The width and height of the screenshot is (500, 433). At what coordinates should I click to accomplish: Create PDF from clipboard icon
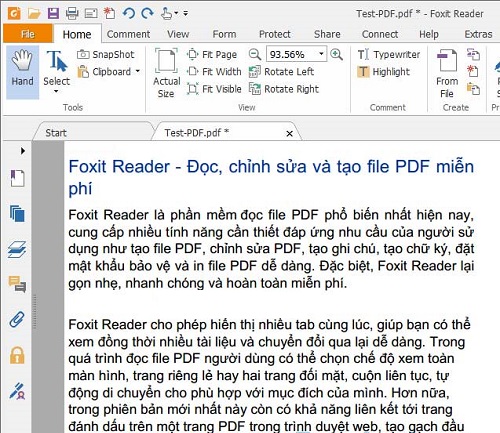(473, 89)
